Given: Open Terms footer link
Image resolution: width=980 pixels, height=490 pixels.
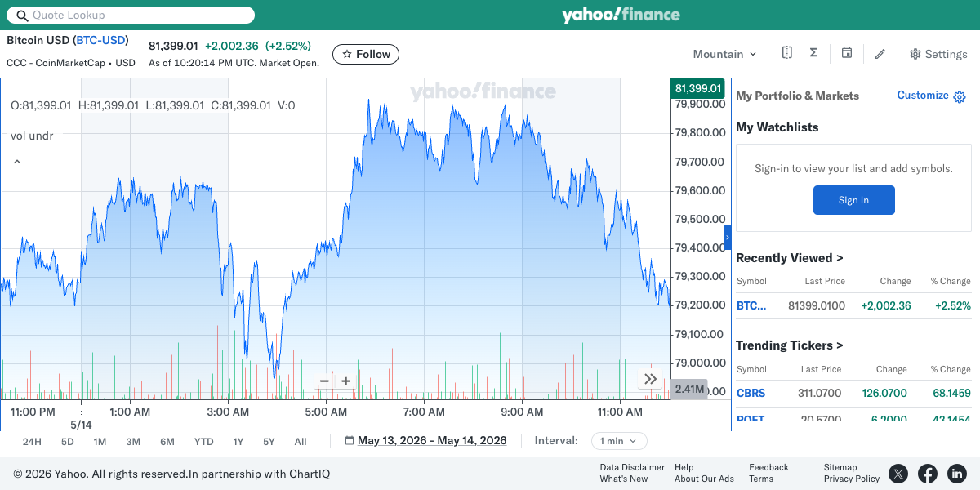Looking at the screenshot, I should pos(760,479).
